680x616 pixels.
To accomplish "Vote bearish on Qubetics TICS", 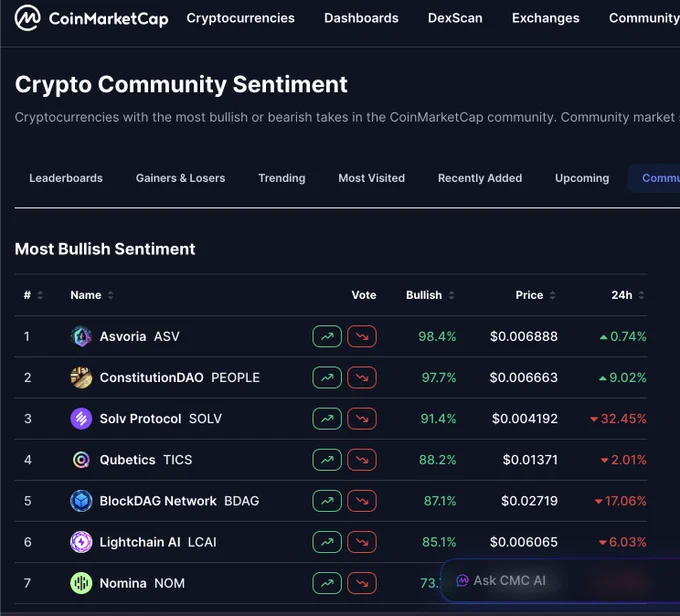I will [362, 460].
